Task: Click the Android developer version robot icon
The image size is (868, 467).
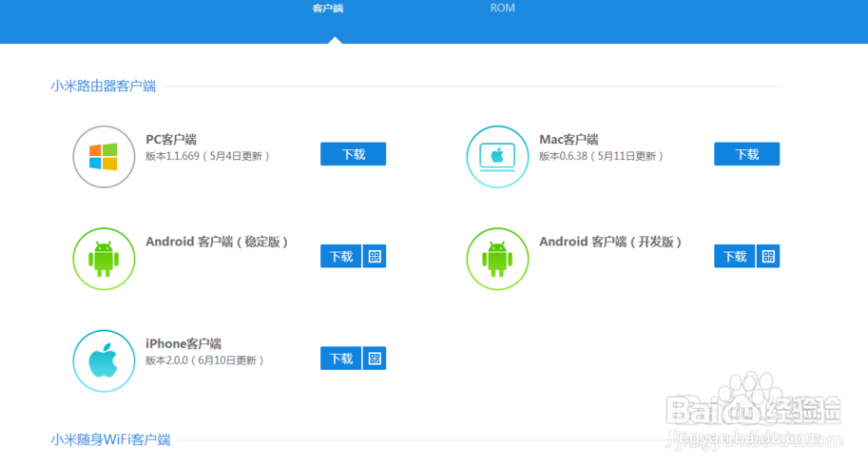Action: (497, 259)
